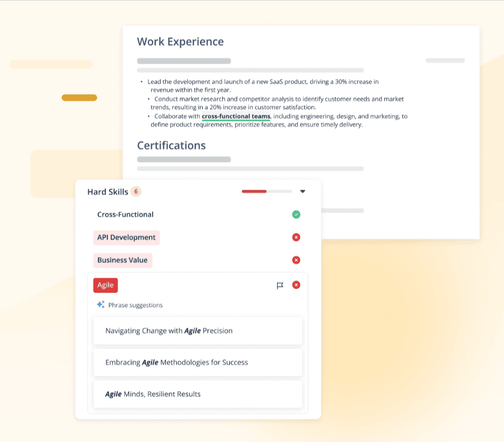Screen dimensions: 504x442
Task: Select the Business Value skill tag
Action: (122, 260)
